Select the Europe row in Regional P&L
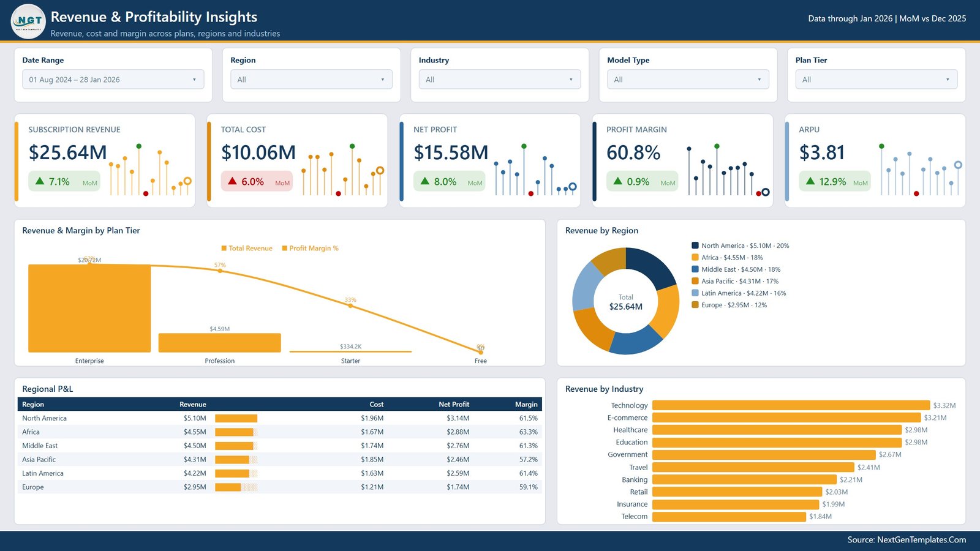 280,487
